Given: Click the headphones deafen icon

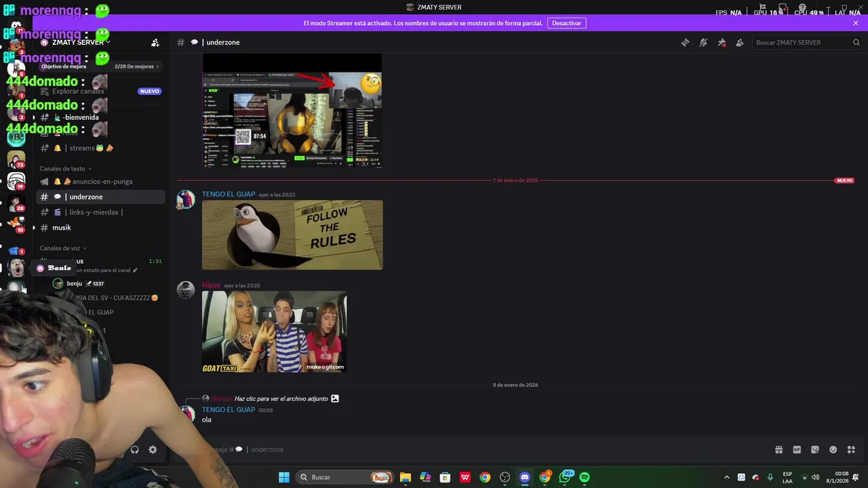Looking at the screenshot, I should pos(134,449).
